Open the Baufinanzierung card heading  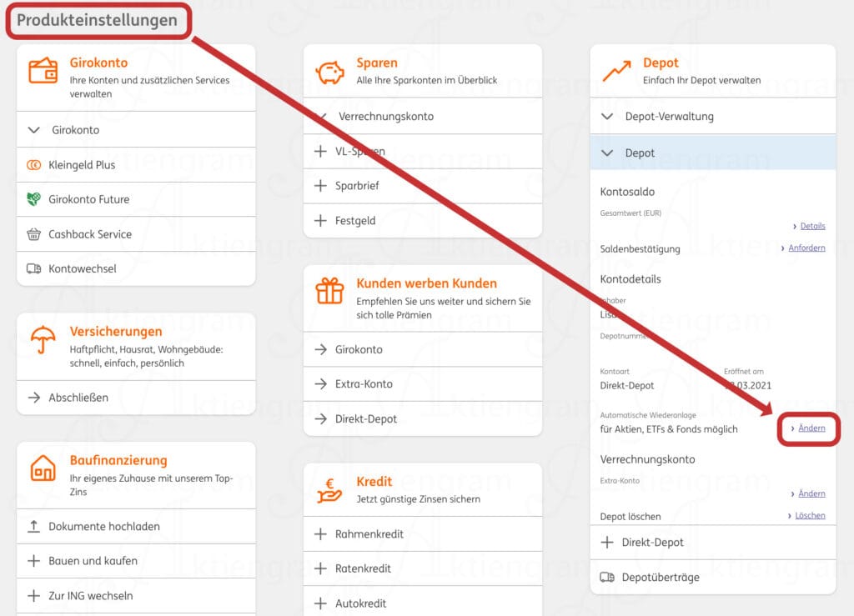point(118,460)
